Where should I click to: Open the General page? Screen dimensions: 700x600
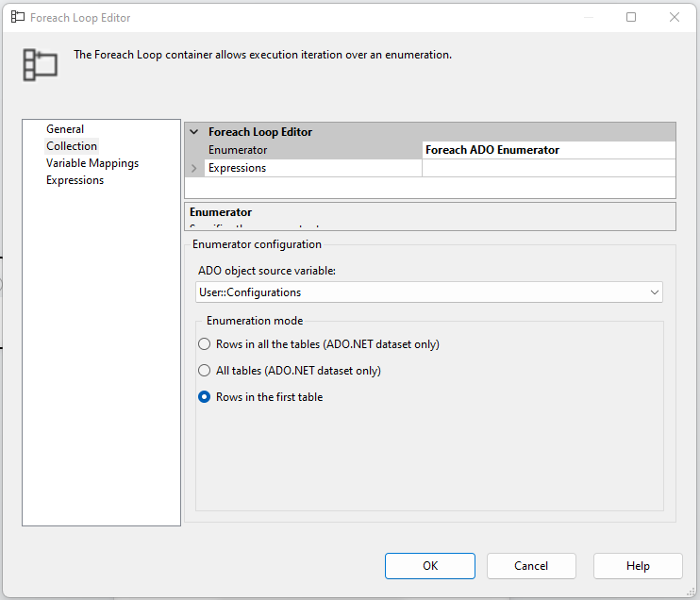pos(65,129)
